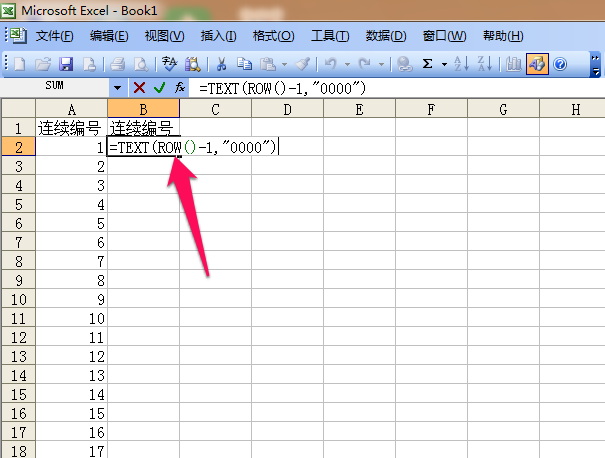Cancel the formula entry with red X
Image resolution: width=605 pixels, height=458 pixels.
(139, 88)
